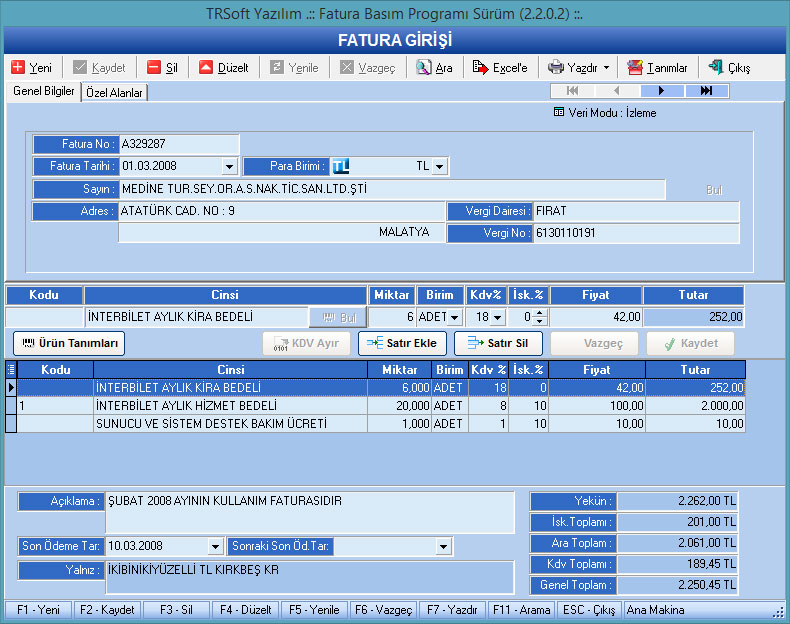Decrease İsk.% with spinner down arrow
Viewport: 790px width, 624px height.
[x=540, y=321]
